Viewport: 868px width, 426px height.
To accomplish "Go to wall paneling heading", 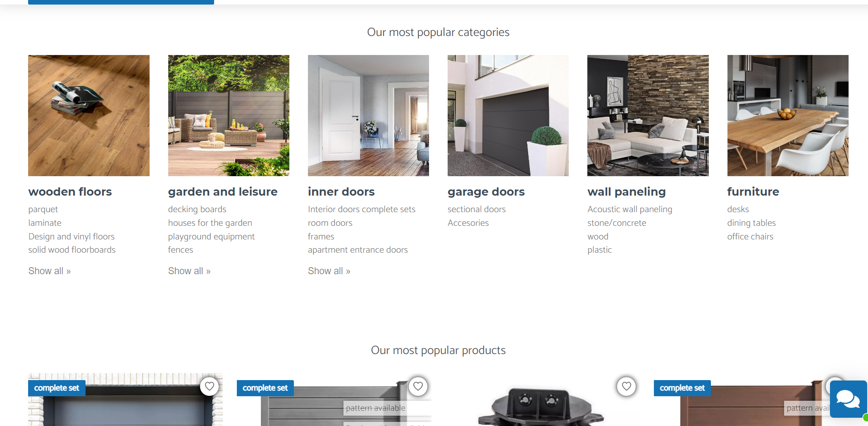I will (627, 191).
